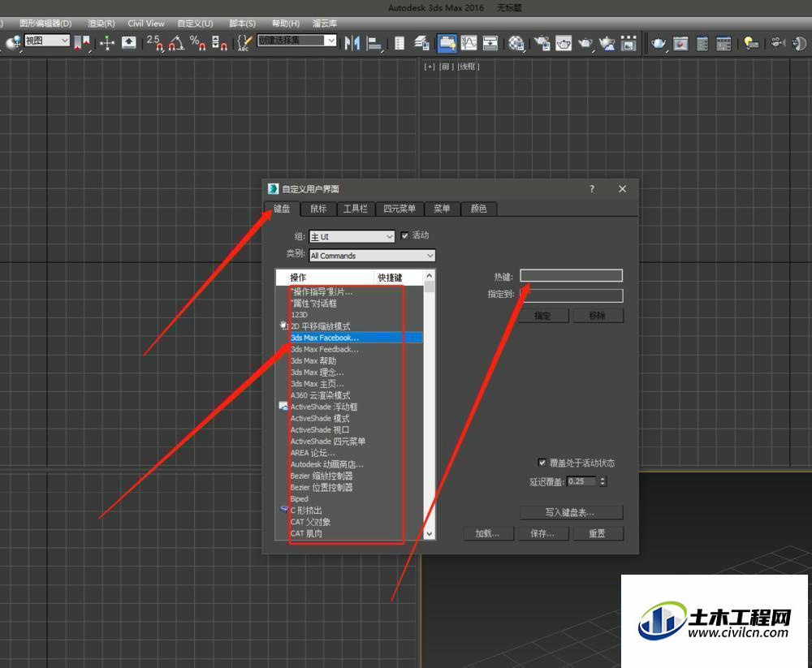Click the actions list scrollbar up arrow
Image resolution: width=812 pixels, height=668 pixels.
pos(430,276)
